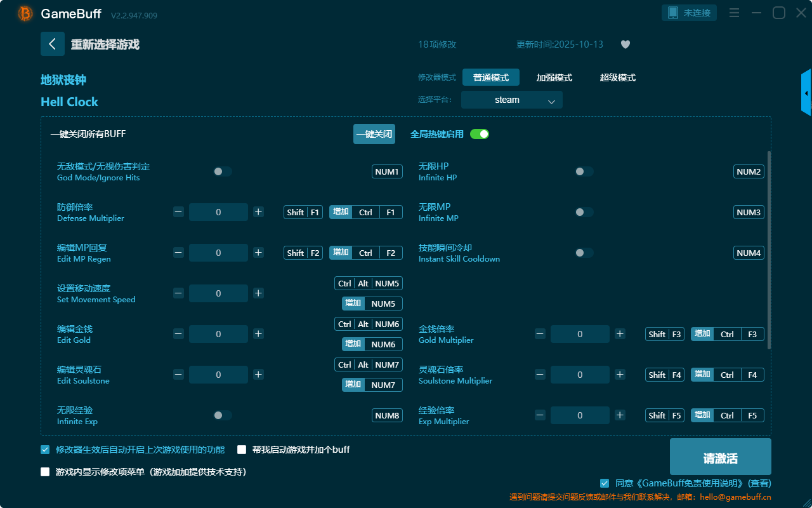Check the in-game mod menu display checkbox
Screen dimensions: 812x508
[x=45, y=472]
